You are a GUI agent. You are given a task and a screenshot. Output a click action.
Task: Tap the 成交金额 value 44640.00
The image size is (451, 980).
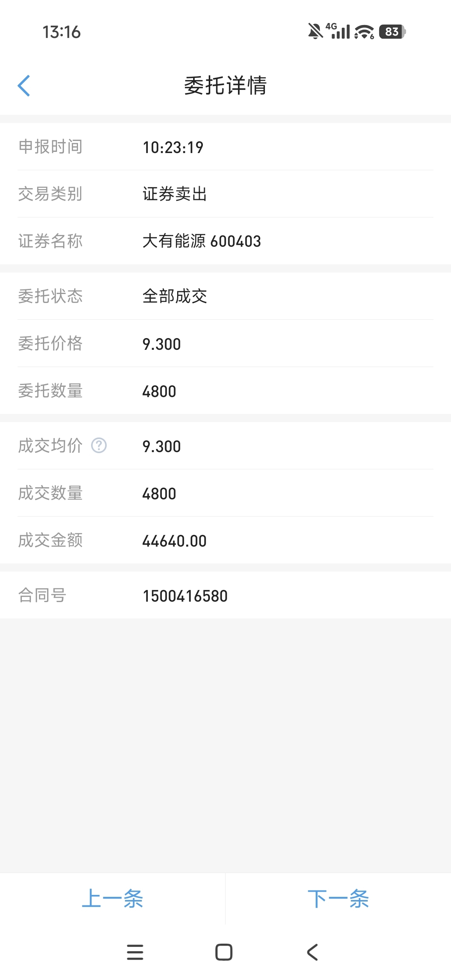click(x=174, y=541)
